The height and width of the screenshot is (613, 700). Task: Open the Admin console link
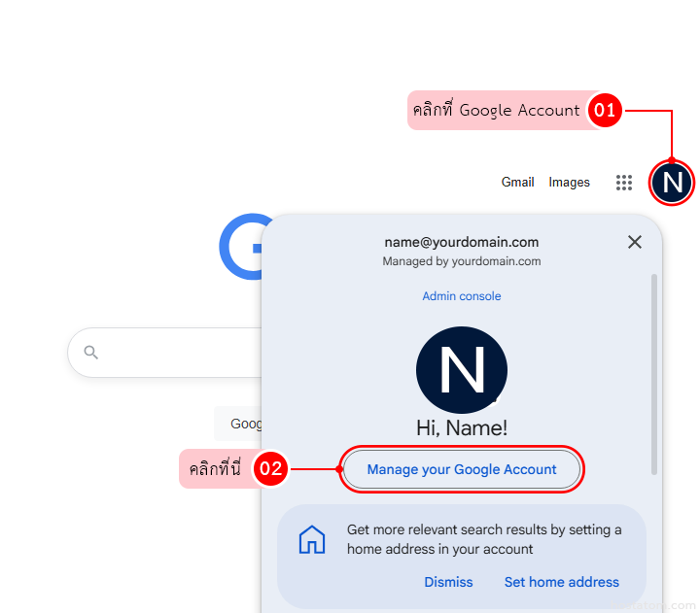point(462,296)
